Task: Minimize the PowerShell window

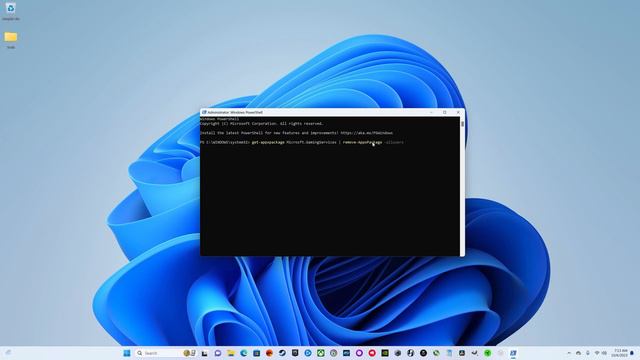Action: coord(431,112)
